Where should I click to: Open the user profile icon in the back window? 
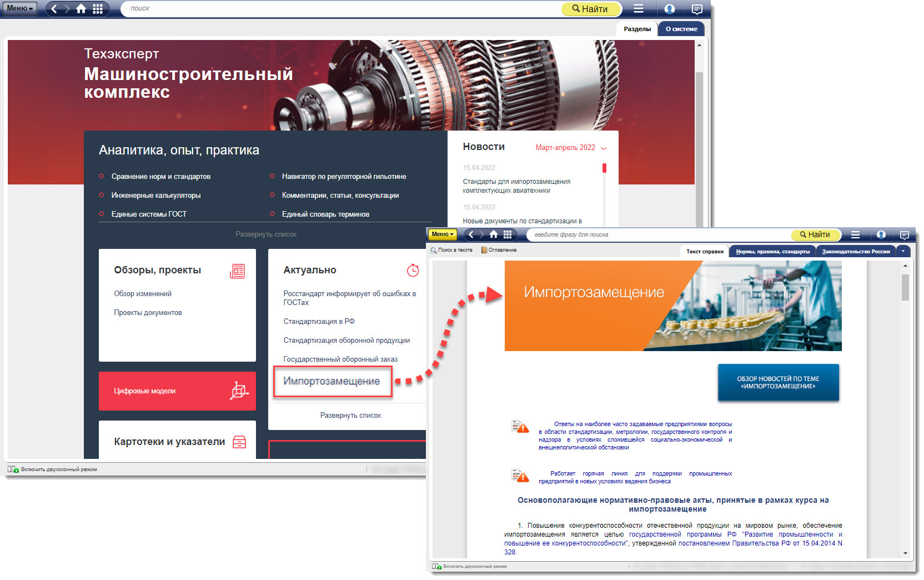(x=670, y=9)
